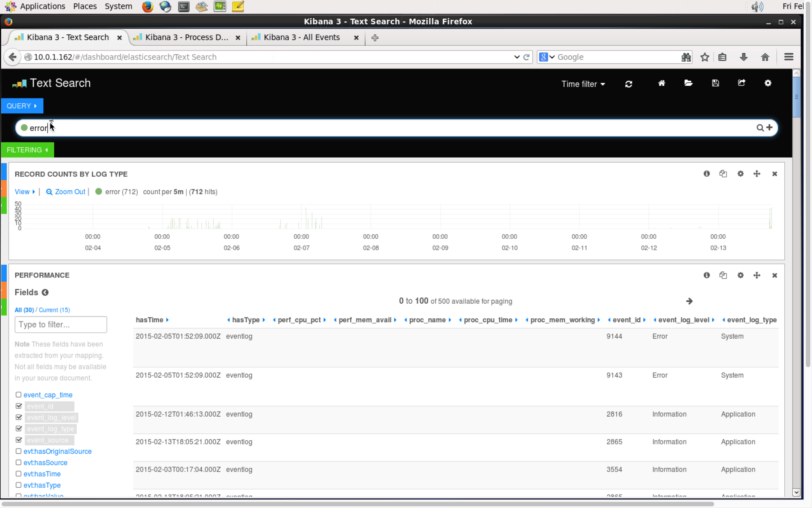
Task: Go to next page of results arrow
Action: pyautogui.click(x=689, y=301)
